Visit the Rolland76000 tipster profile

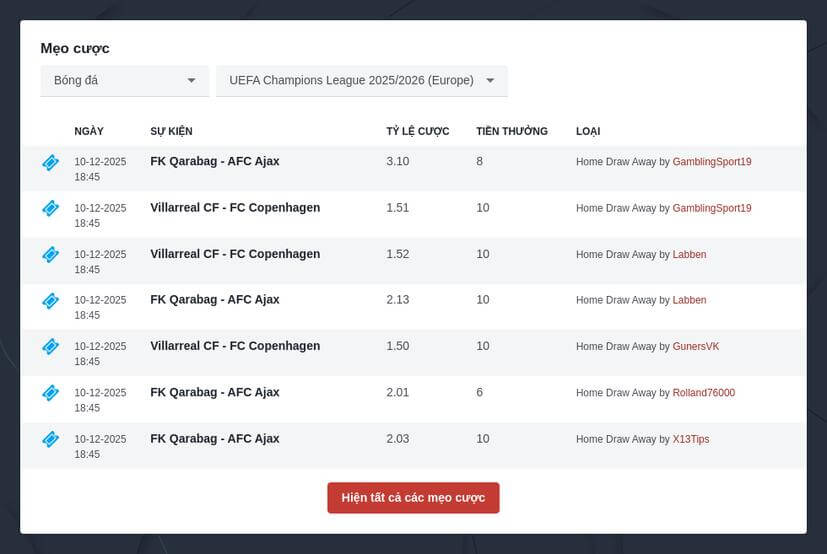pyautogui.click(x=703, y=393)
